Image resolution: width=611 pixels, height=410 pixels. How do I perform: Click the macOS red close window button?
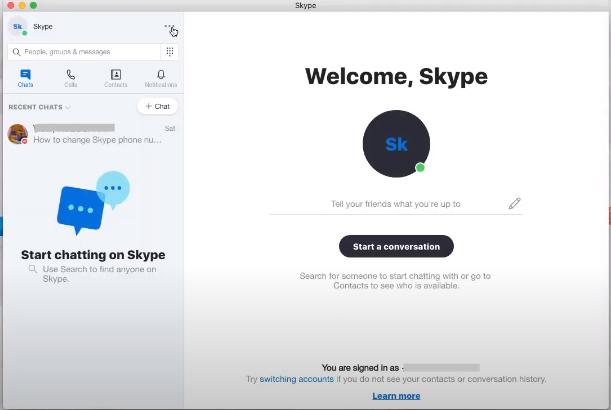[x=11, y=5]
